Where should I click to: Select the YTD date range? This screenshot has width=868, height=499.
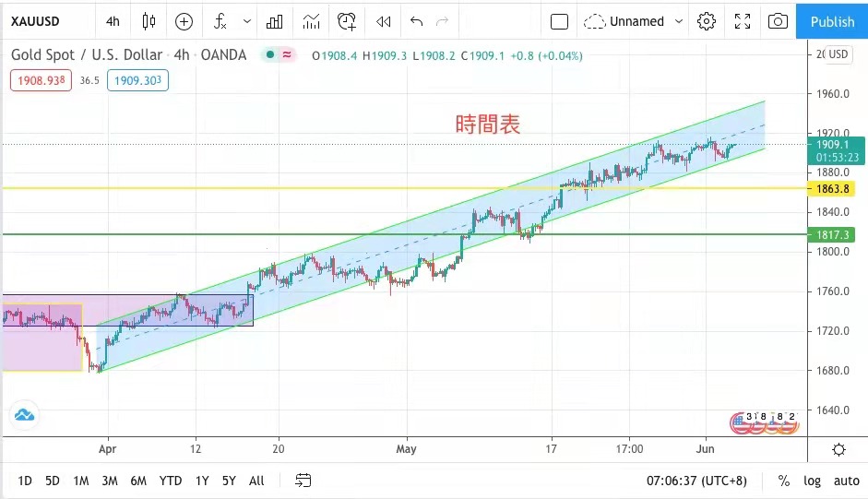click(x=170, y=481)
